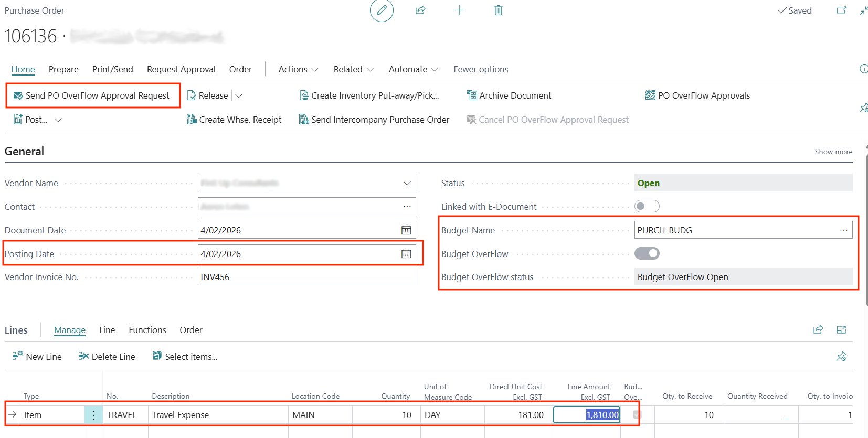Click Show more in General section

(x=833, y=152)
